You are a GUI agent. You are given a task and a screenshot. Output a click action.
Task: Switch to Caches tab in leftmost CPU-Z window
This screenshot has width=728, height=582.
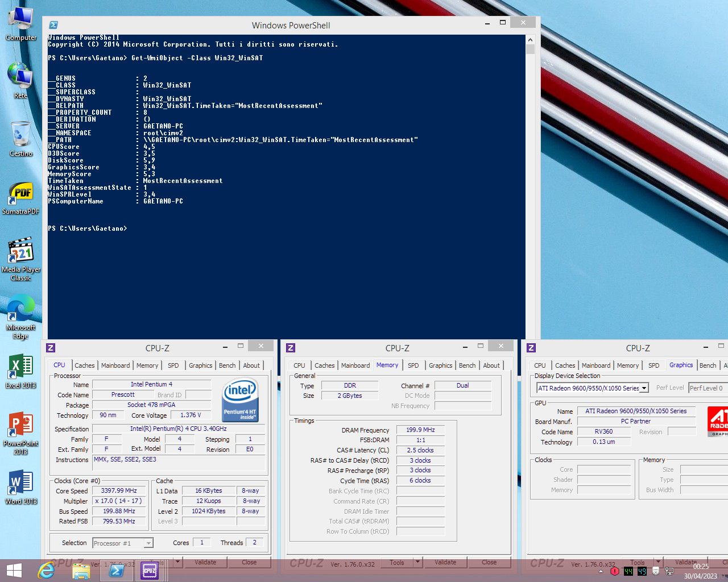tap(84, 365)
